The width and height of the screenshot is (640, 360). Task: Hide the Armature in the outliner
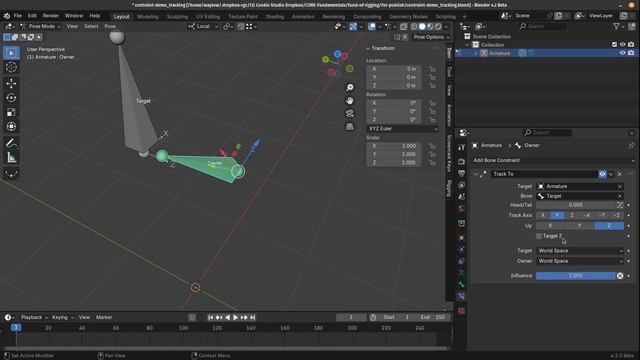click(622, 53)
